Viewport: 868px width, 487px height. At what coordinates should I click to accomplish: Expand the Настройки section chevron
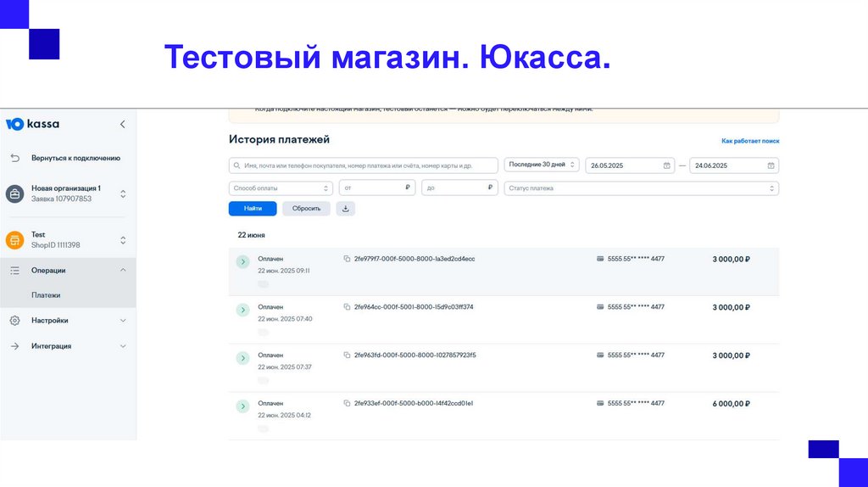123,320
